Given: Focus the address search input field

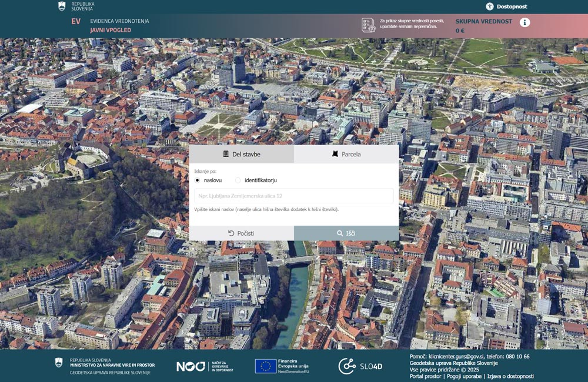Looking at the screenshot, I should (x=294, y=196).
